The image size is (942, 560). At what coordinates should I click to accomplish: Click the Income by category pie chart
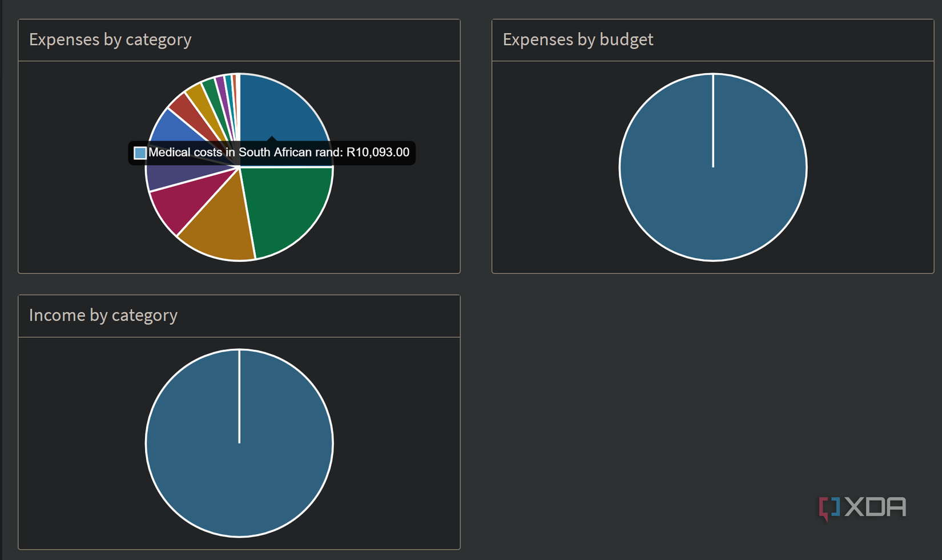point(239,442)
